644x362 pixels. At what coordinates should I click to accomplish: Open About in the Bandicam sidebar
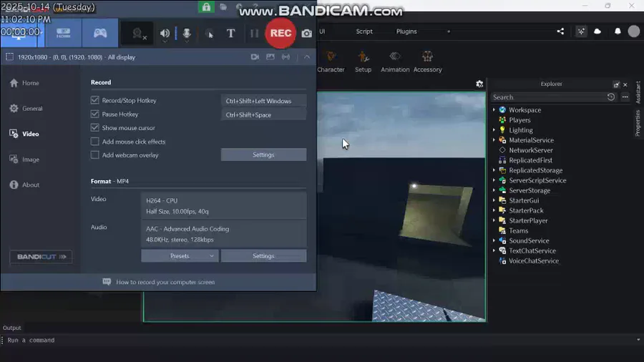coord(24,185)
